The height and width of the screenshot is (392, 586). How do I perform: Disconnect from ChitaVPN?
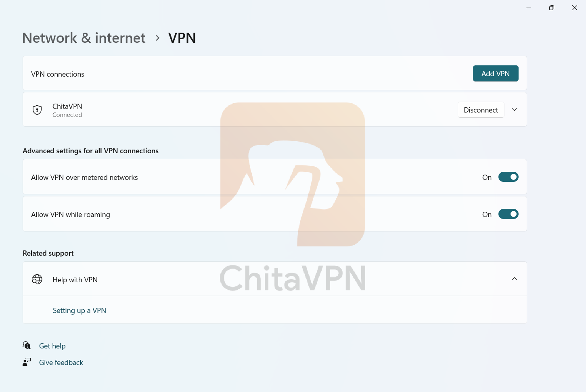point(481,110)
